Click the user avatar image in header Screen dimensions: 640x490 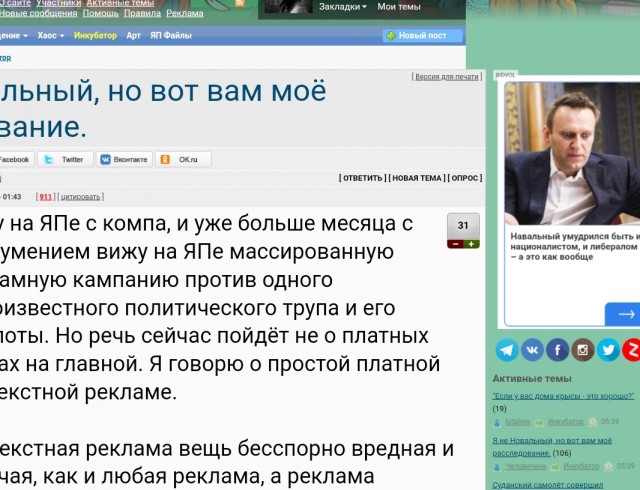pyautogui.click(x=289, y=6)
